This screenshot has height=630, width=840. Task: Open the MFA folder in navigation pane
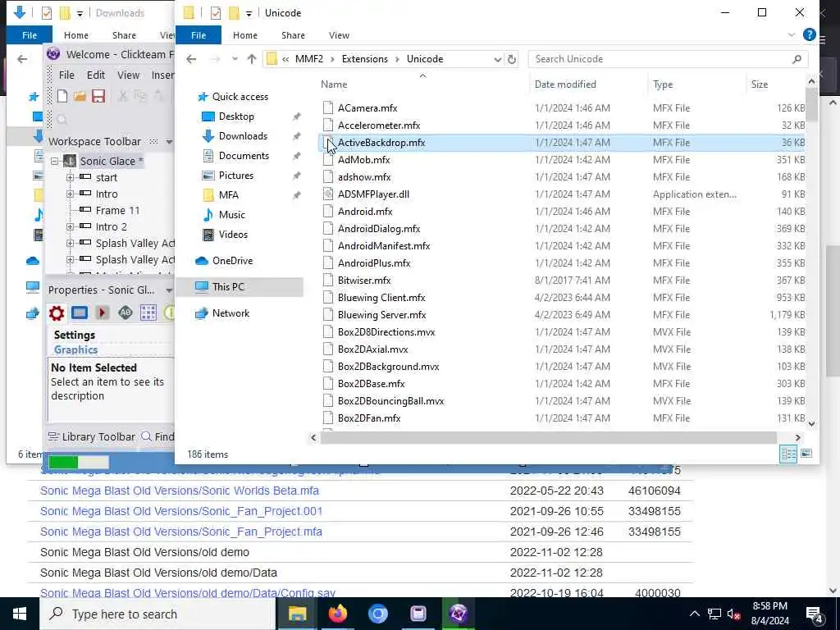coord(228,195)
